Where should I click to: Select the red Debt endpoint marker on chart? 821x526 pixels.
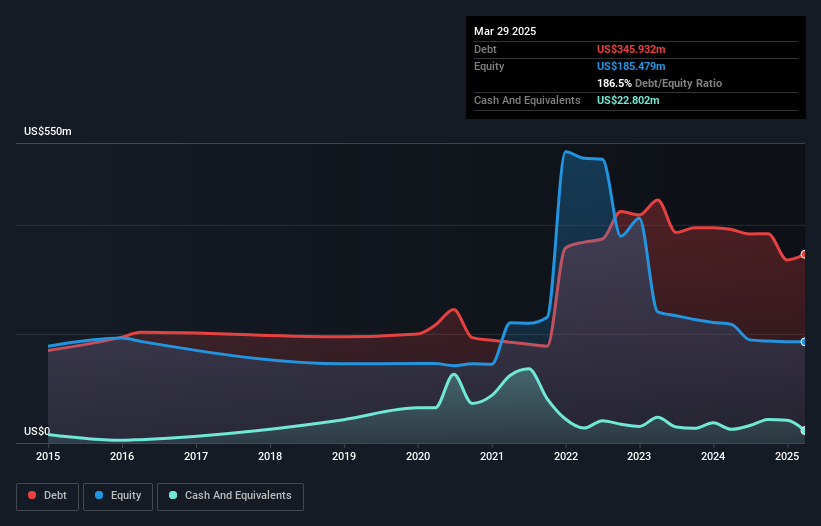[x=804, y=254]
